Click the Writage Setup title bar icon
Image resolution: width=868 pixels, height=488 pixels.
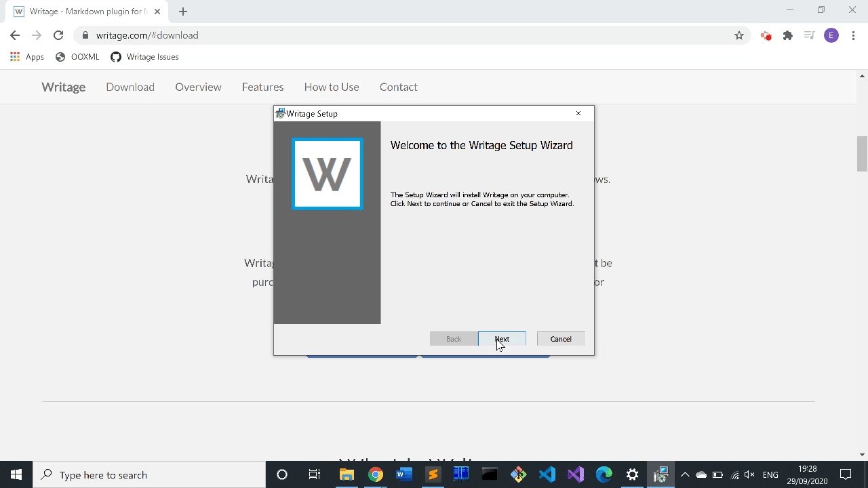coord(280,113)
